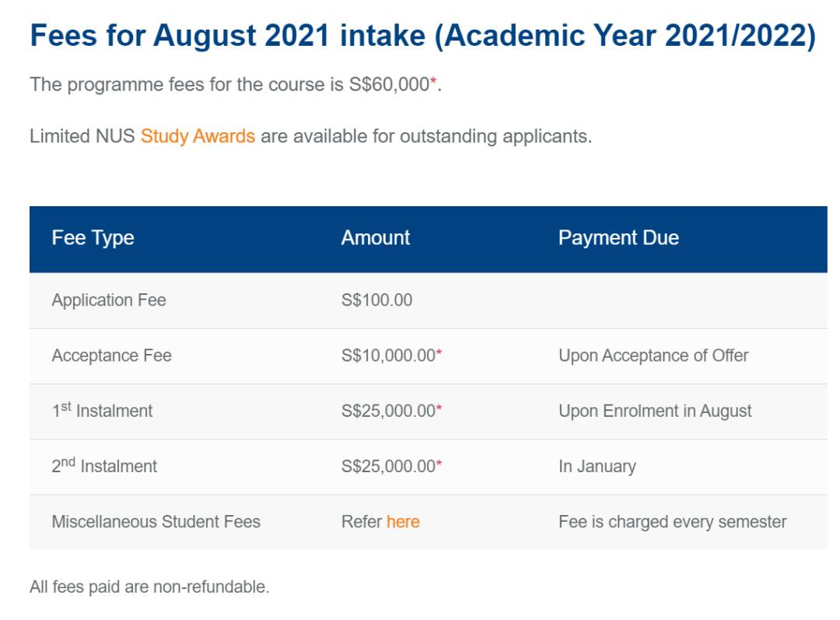Image resolution: width=840 pixels, height=620 pixels.
Task: Open the Study Awards link
Action: tap(198, 136)
